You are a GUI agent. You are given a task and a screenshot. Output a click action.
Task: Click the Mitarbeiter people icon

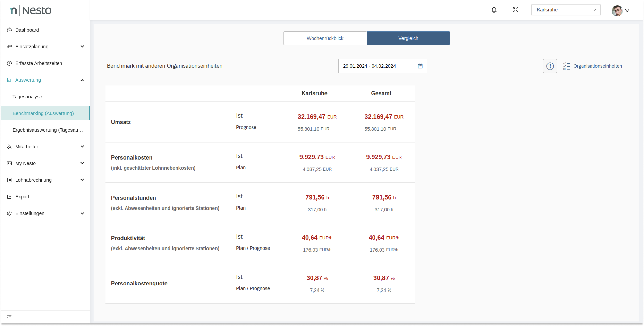coord(9,146)
